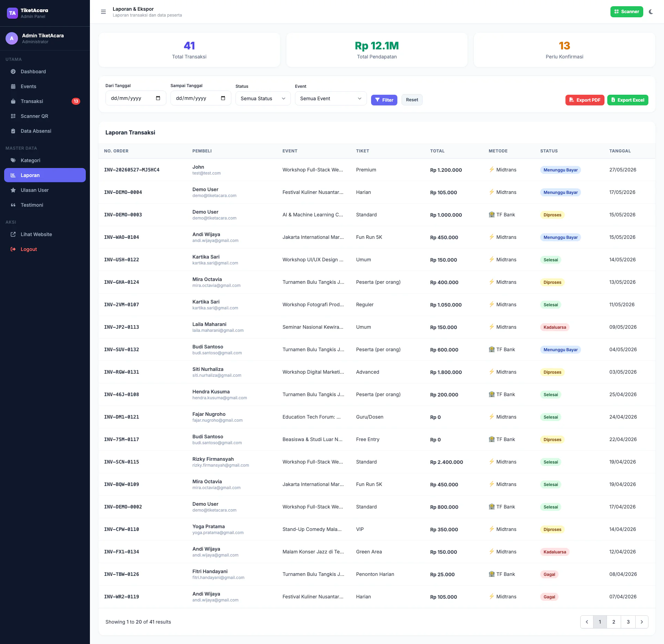Open Scanner QR in the sidebar

pos(45,116)
